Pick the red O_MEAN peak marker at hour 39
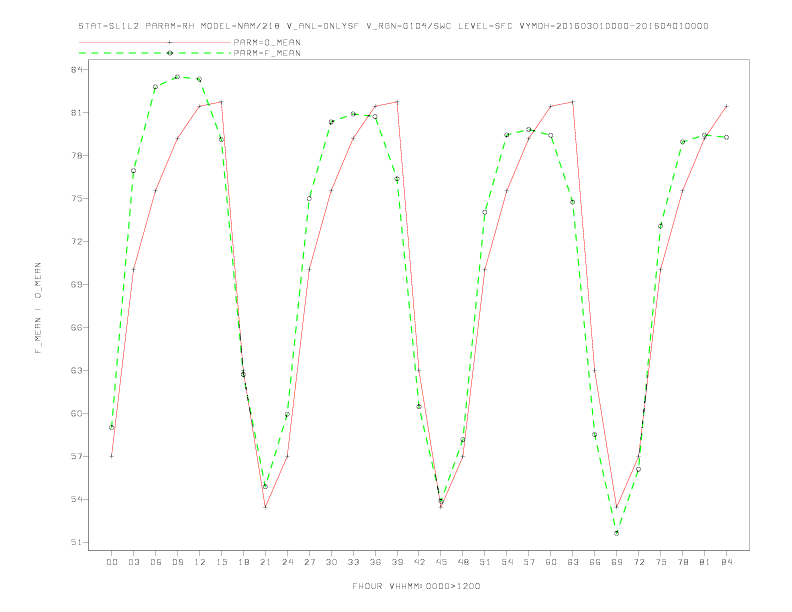 (x=397, y=102)
